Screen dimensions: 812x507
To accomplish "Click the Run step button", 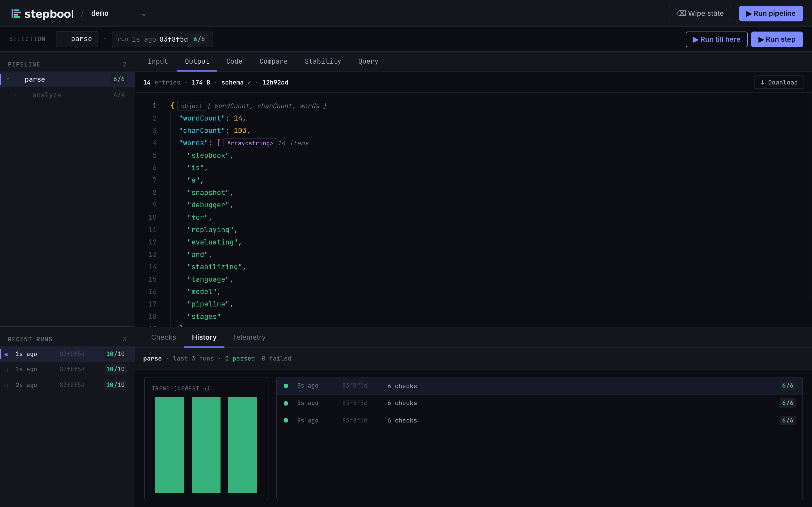I will pyautogui.click(x=777, y=39).
